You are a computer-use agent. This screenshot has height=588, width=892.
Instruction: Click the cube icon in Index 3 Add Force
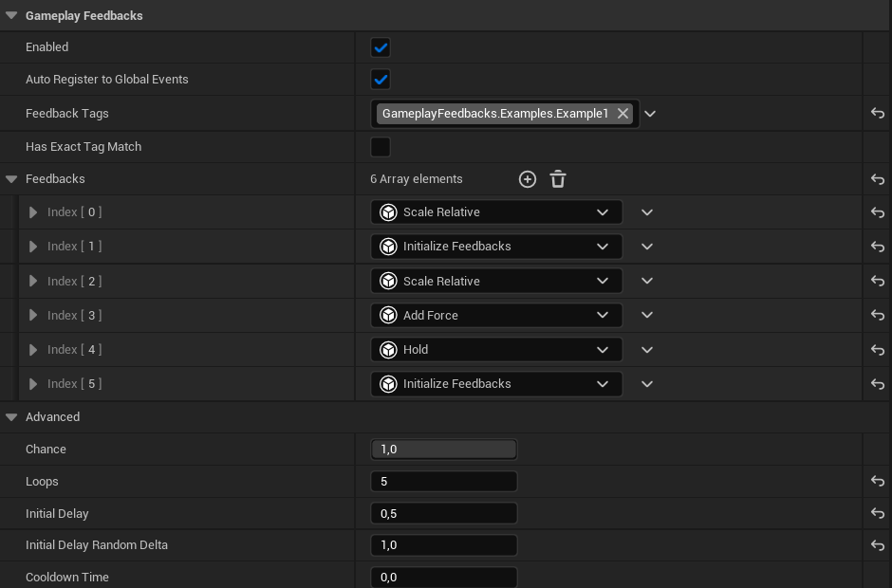click(388, 315)
